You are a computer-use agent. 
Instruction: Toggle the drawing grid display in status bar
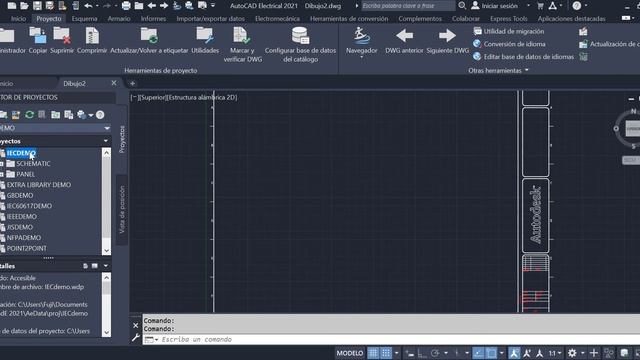[373, 353]
